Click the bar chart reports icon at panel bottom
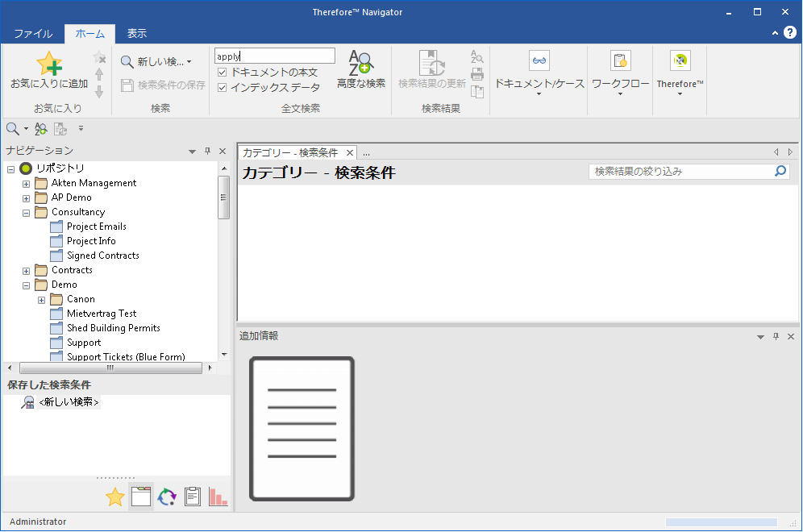Screen dimensions: 803x532 pyautogui.click(x=218, y=497)
